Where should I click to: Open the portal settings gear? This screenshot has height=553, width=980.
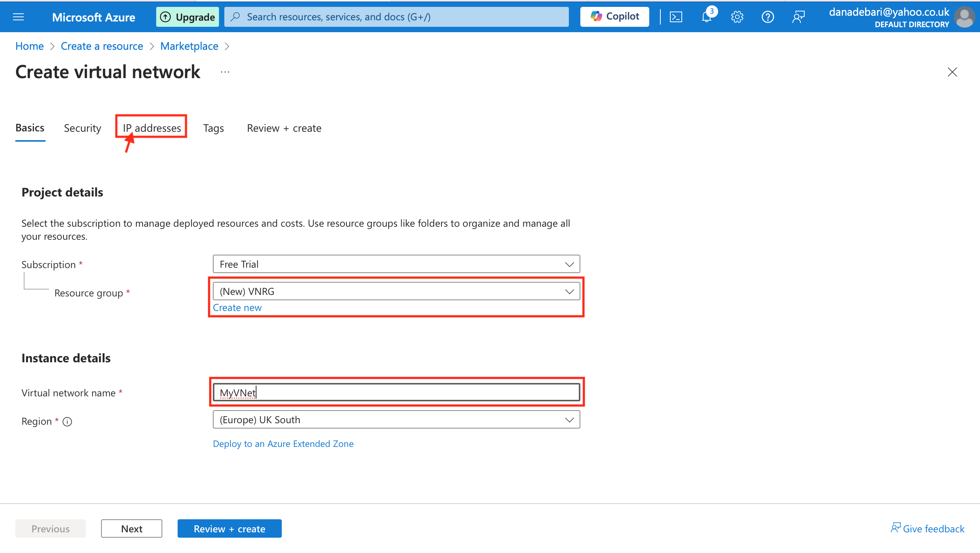[x=737, y=17]
